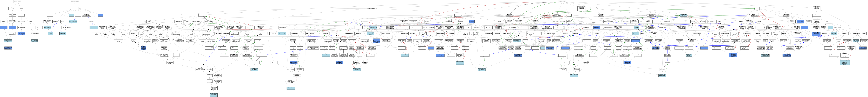Image resolution: width=868 pixels, height=97 pixels.
Task: Select the 'leukocyte chemotaxis' node
Action: point(636,40)
